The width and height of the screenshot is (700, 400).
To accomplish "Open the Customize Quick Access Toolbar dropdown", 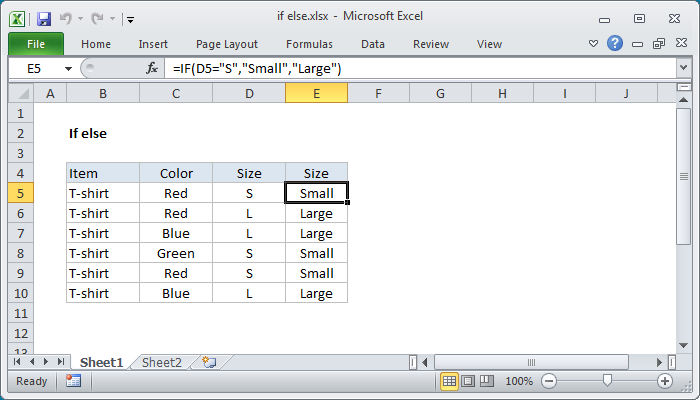I will coord(131,19).
